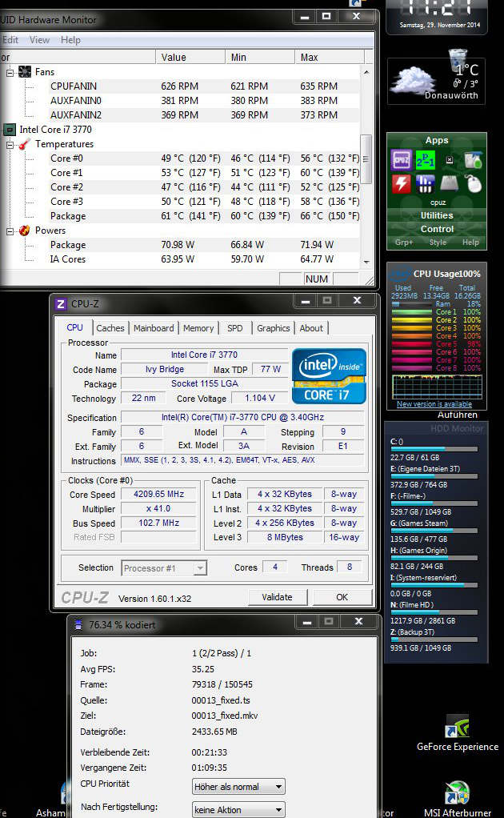Switch to the Graphics tab in CPU-Z
The height and width of the screenshot is (818, 504).
tap(273, 328)
